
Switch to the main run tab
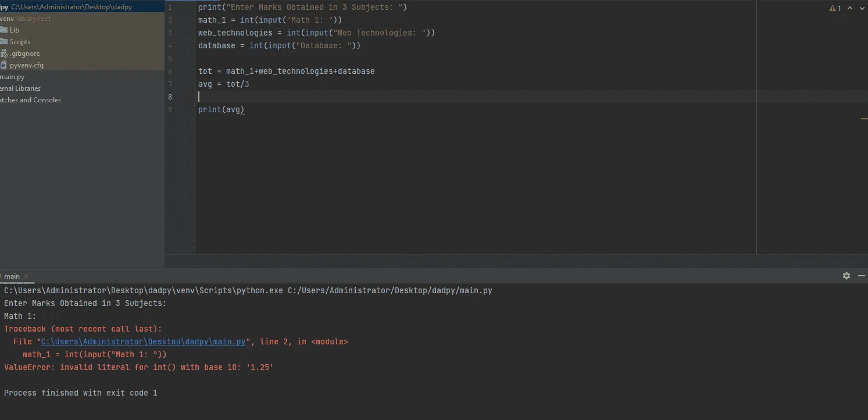click(x=12, y=276)
